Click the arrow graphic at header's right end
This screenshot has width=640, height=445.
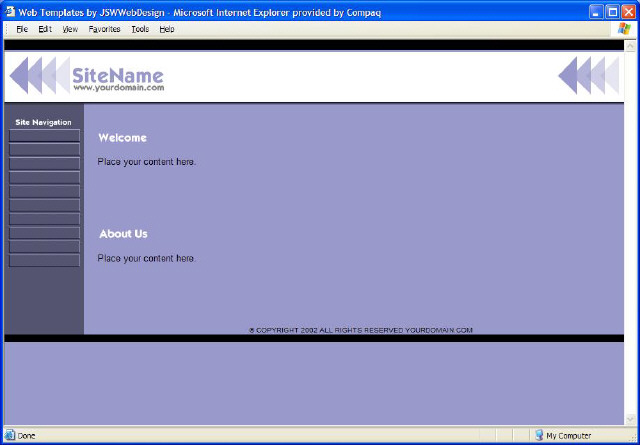point(588,76)
